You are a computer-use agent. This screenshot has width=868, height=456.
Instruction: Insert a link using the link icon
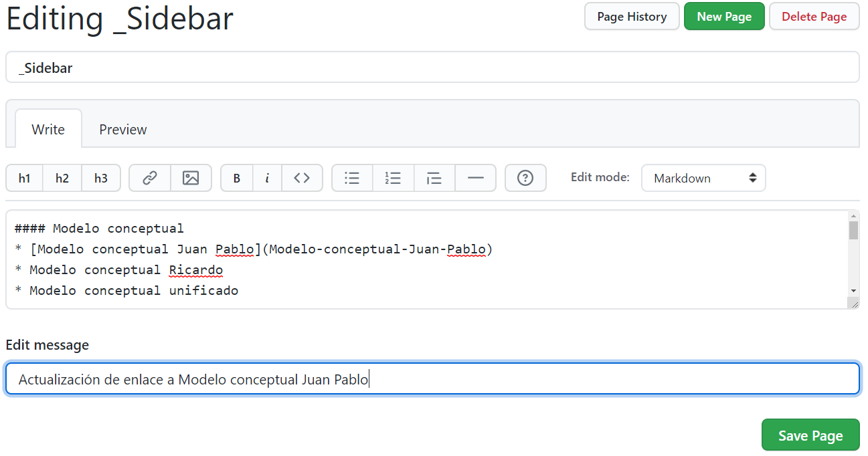point(149,178)
